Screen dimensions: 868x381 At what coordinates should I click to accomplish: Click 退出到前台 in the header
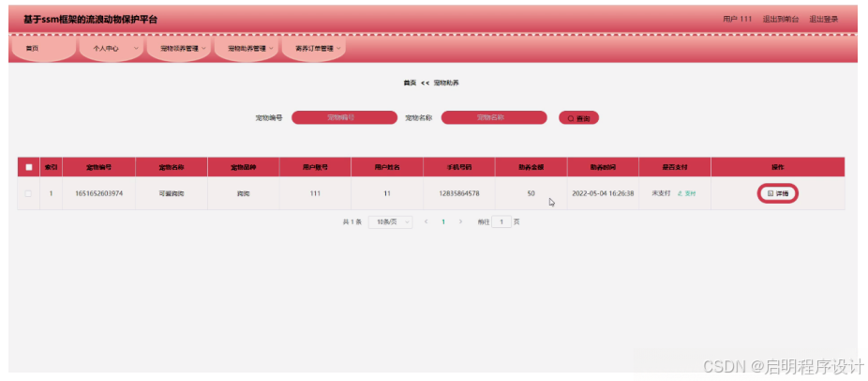click(781, 19)
